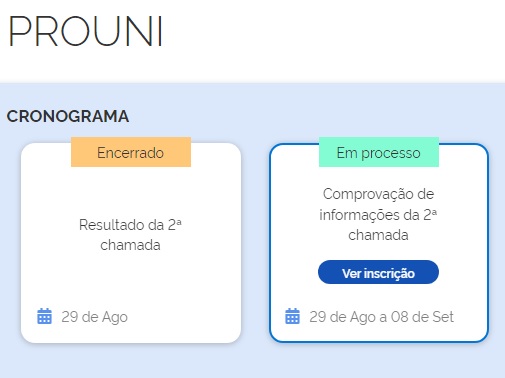
Task: Click the light blue gap between both cards
Action: (x=255, y=243)
